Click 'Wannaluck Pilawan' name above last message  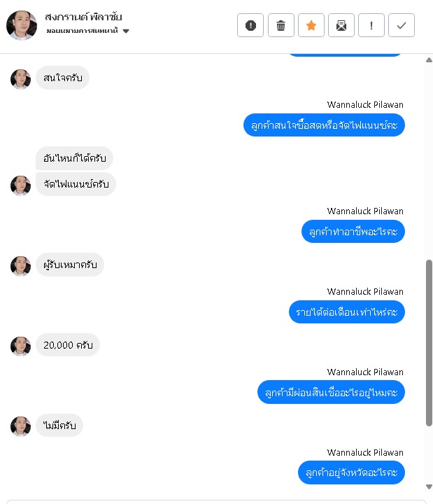[x=365, y=453]
